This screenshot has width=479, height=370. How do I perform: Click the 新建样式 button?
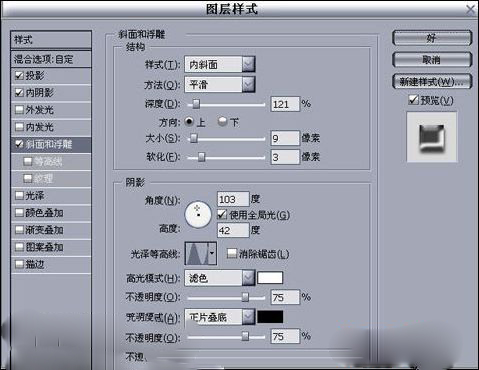[432, 81]
